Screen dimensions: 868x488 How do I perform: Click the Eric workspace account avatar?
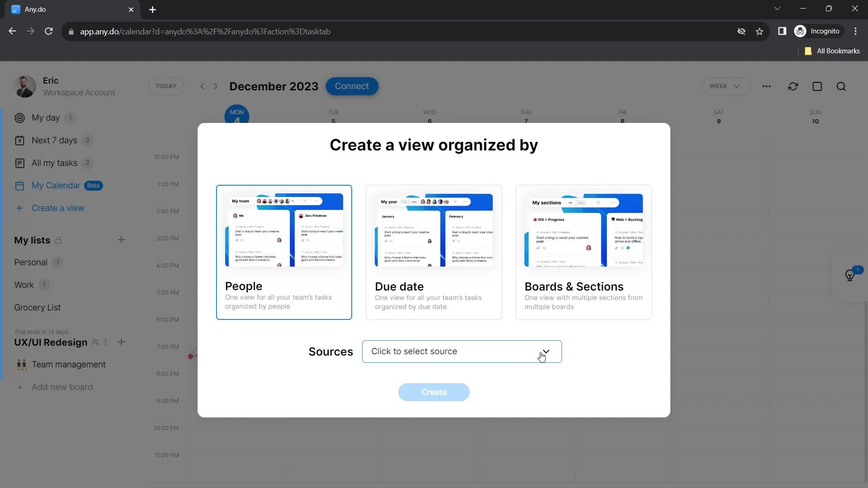(26, 86)
